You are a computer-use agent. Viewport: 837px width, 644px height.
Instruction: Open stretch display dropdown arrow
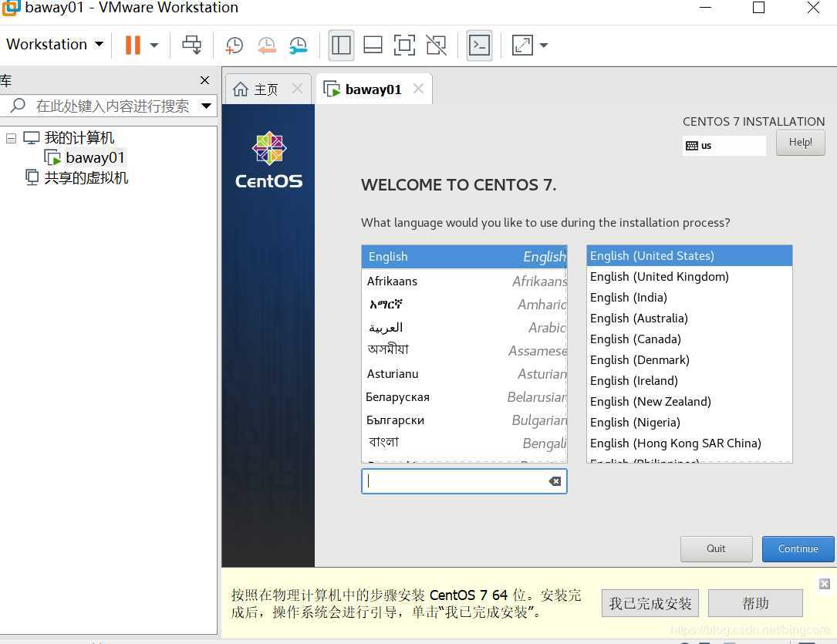(543, 46)
